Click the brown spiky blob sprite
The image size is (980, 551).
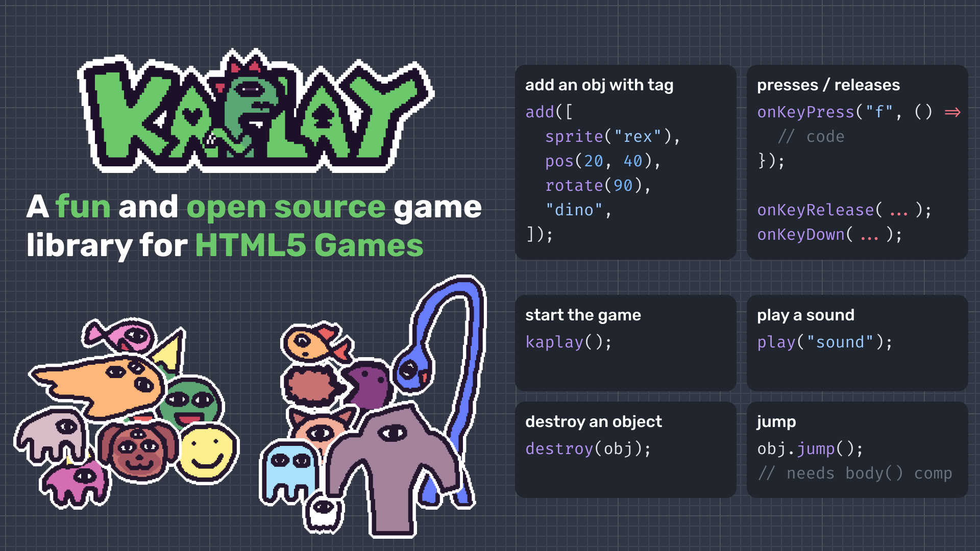point(311,385)
